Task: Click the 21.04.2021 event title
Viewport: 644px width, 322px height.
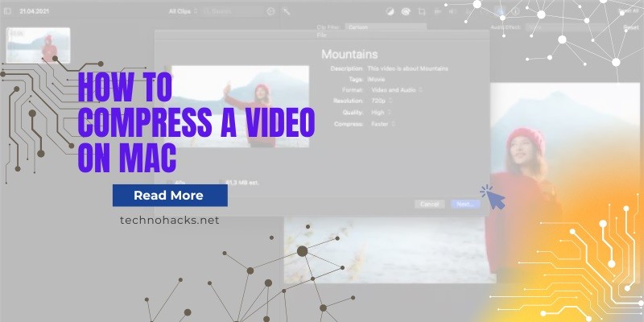Action: [34, 11]
